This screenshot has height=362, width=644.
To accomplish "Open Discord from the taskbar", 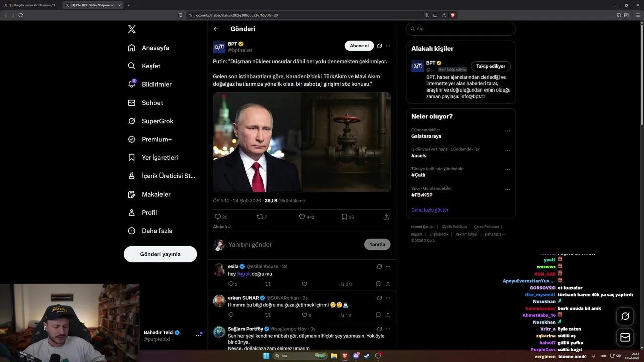I will click(x=356, y=356).
